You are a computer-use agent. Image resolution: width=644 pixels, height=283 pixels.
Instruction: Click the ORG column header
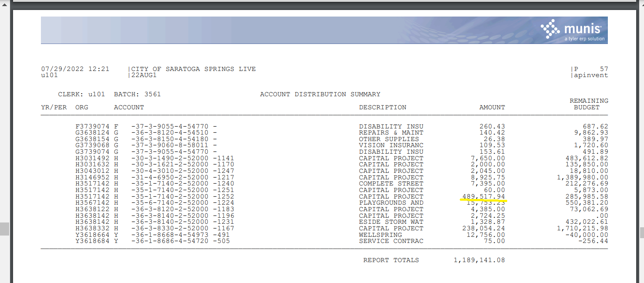(82, 107)
